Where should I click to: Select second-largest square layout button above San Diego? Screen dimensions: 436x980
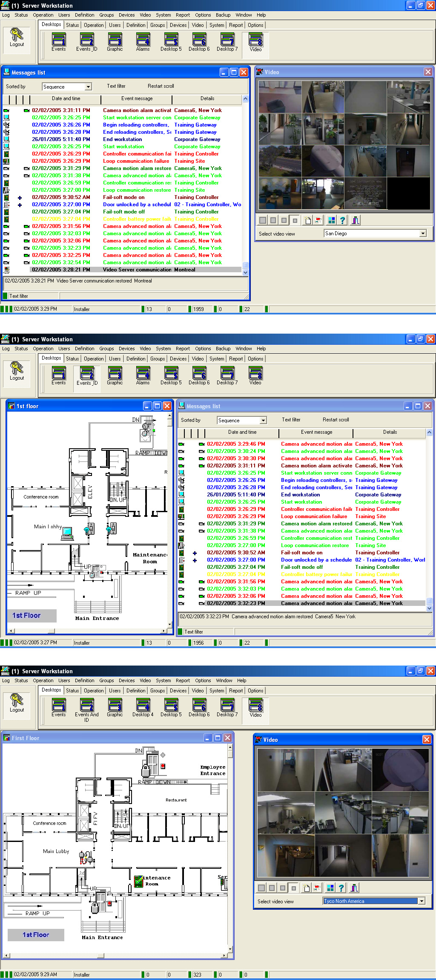click(x=273, y=220)
